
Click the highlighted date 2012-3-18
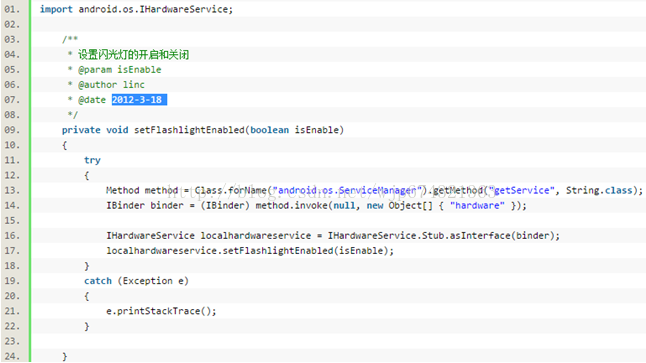[x=139, y=100]
